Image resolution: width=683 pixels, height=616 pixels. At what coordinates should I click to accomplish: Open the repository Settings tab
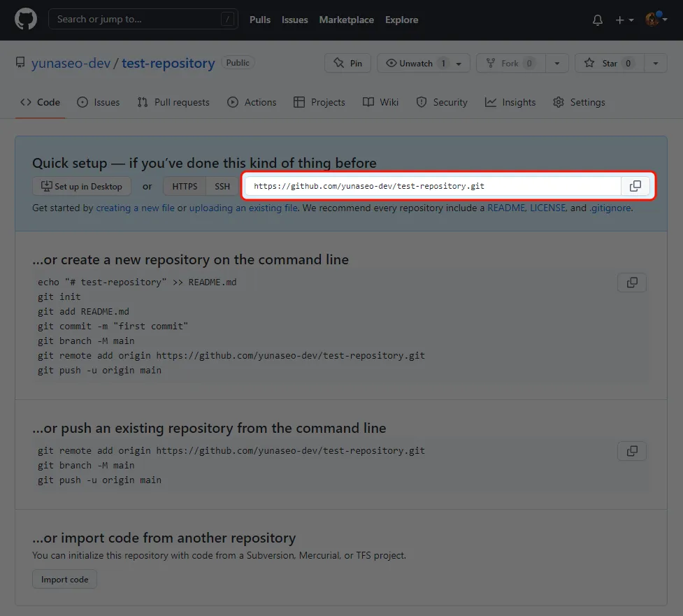(579, 102)
